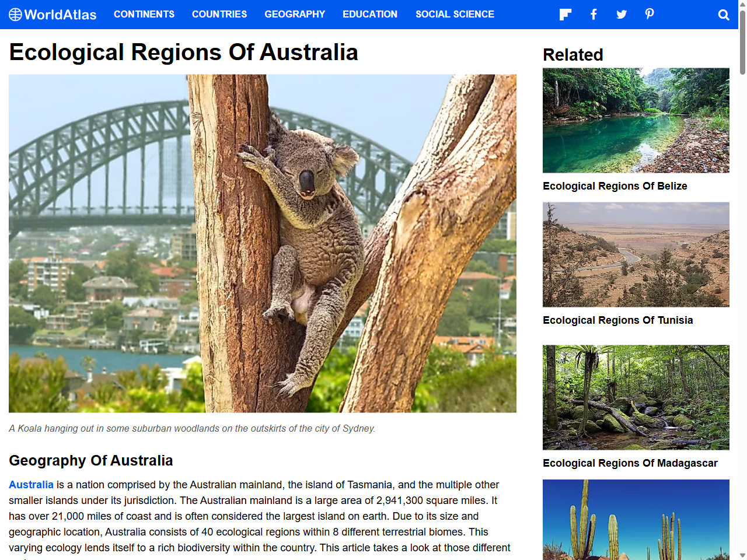747x560 pixels.
Task: Click the Facebook icon in the header
Action: (x=593, y=14)
